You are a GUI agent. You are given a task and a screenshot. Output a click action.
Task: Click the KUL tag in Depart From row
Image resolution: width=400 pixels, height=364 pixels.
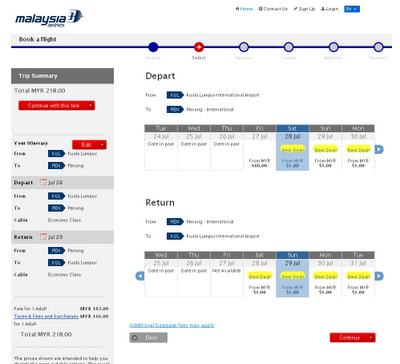pyautogui.click(x=175, y=95)
